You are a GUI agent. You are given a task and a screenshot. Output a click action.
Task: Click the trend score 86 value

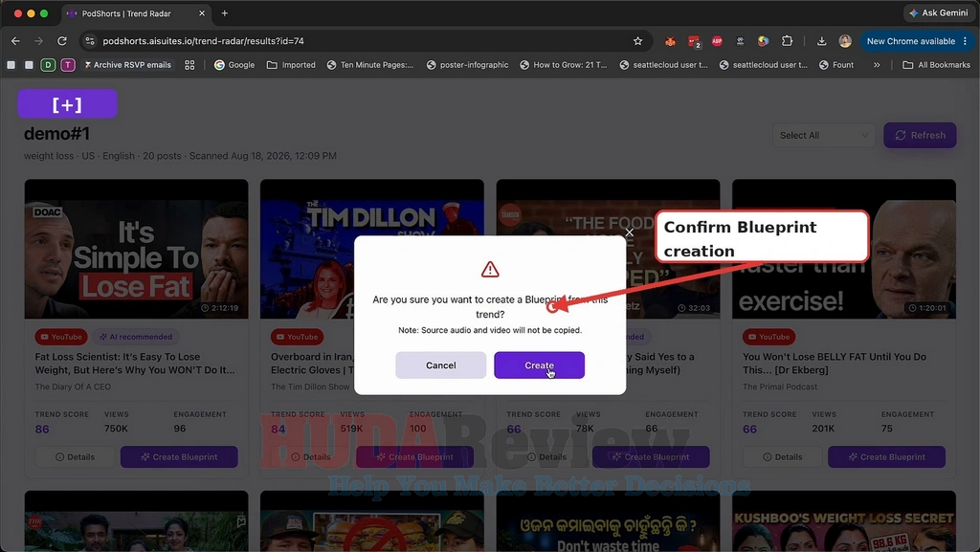click(x=42, y=430)
